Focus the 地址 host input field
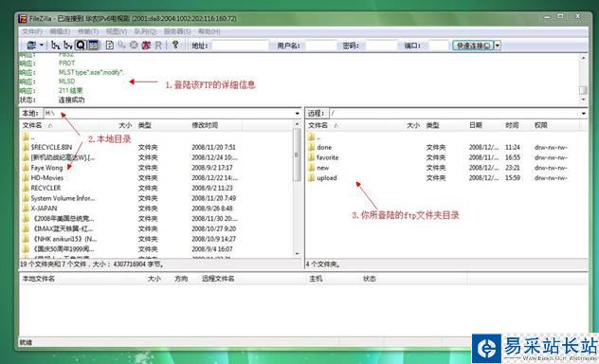Viewport: 599px width, 364px height. 240,45
